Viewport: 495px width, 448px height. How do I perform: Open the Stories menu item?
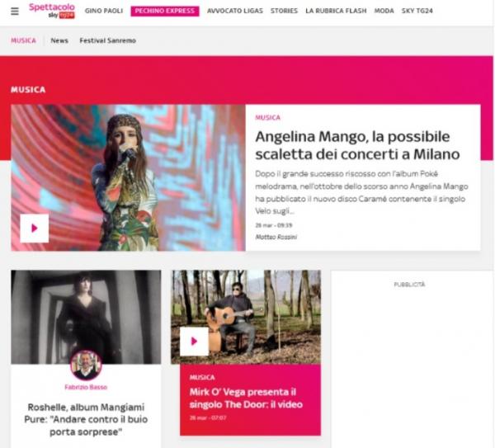click(284, 11)
